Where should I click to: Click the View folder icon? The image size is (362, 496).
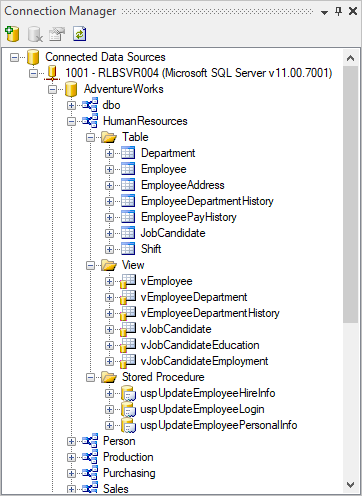(109, 265)
